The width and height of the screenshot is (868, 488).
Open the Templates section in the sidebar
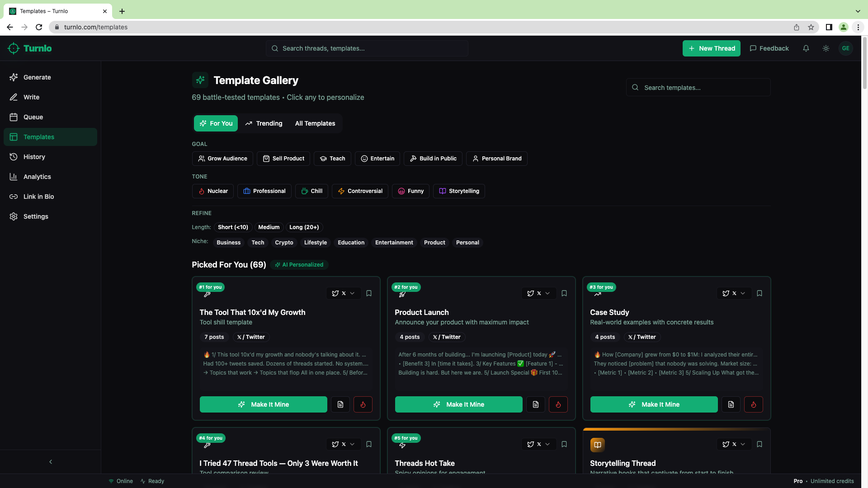39,137
